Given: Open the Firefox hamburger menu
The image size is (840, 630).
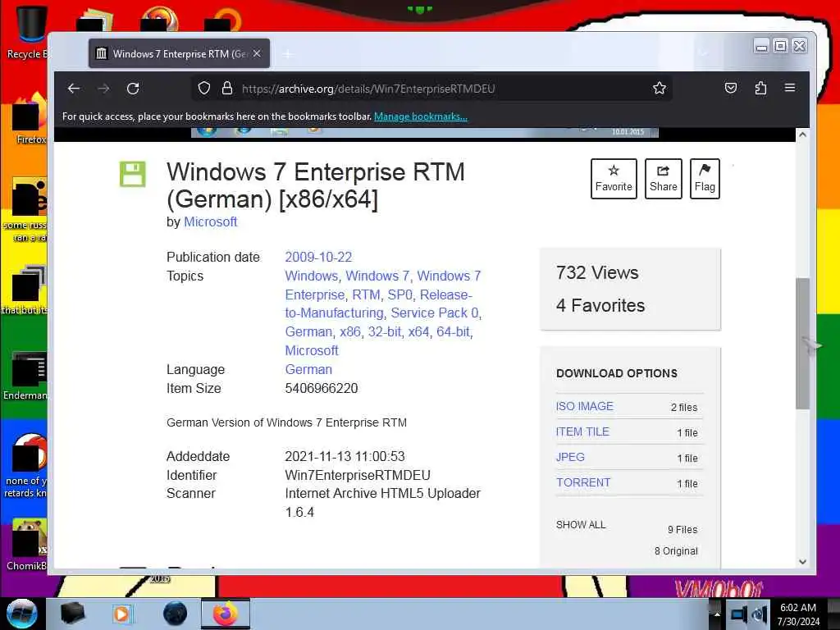Looking at the screenshot, I should click(x=790, y=88).
